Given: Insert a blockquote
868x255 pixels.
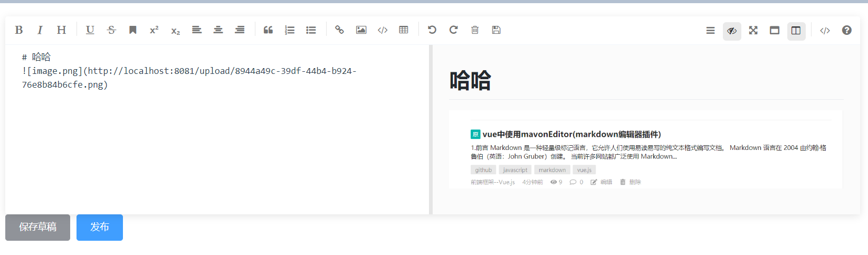Looking at the screenshot, I should [268, 30].
